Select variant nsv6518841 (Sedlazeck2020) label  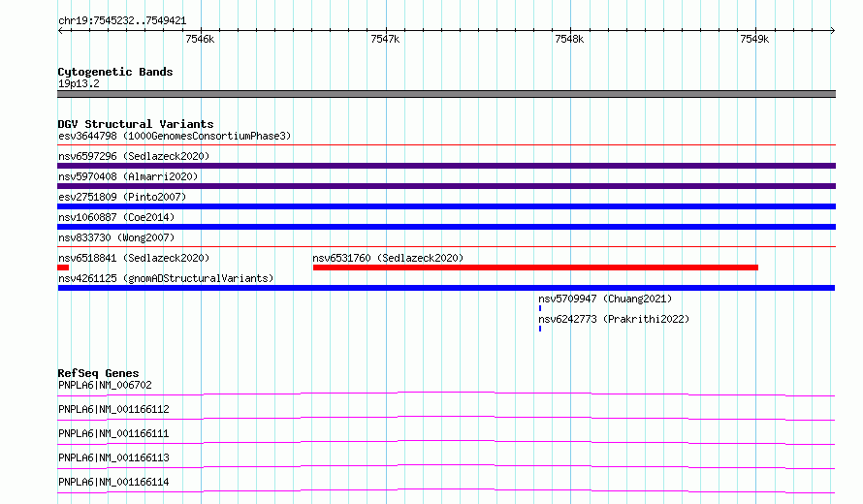tap(134, 258)
